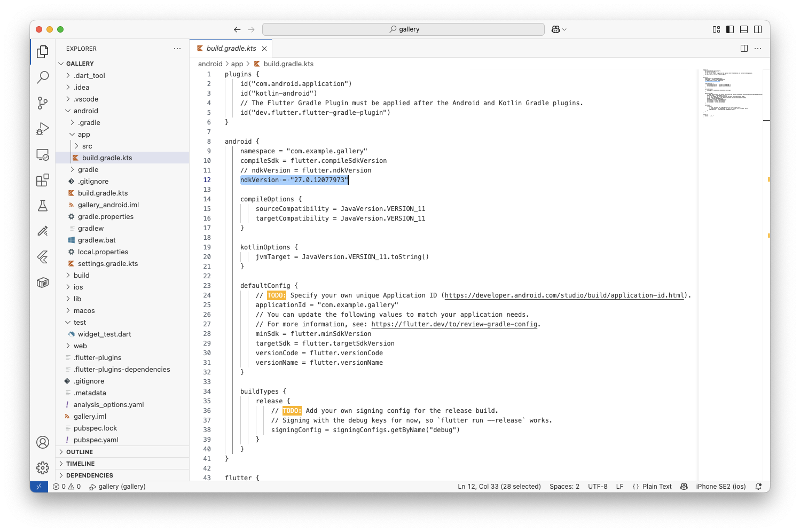
Task: Expand the ios folder
Action: pos(122,287)
